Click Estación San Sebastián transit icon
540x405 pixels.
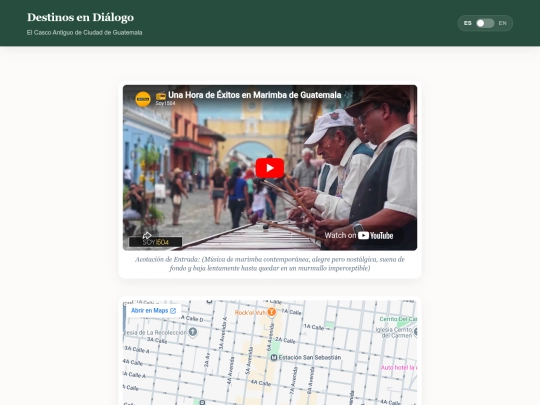274,357
